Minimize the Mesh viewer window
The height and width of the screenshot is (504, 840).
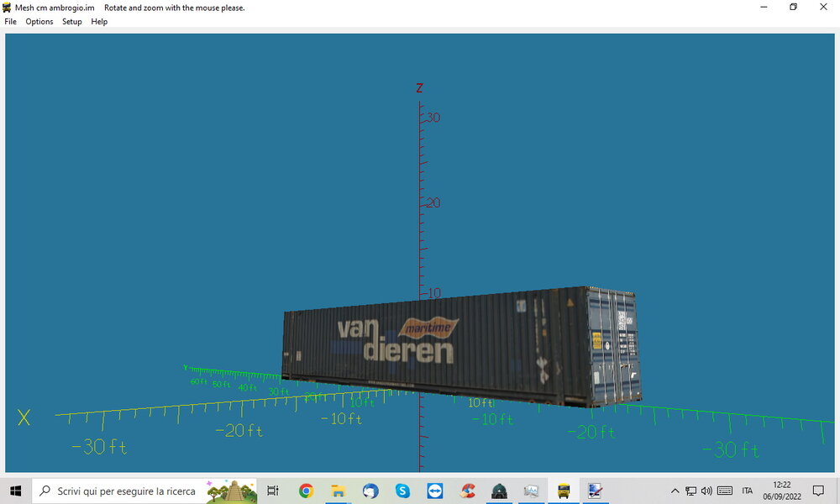pos(764,7)
